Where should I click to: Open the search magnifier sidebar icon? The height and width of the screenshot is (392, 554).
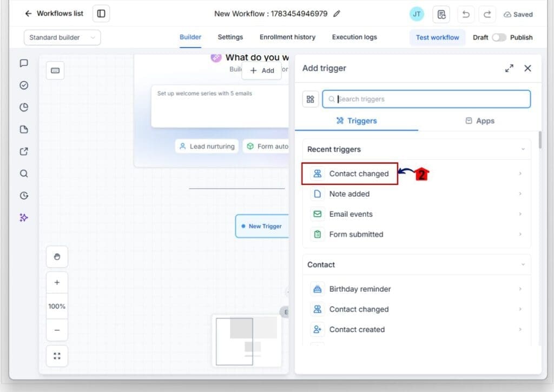[x=24, y=174]
